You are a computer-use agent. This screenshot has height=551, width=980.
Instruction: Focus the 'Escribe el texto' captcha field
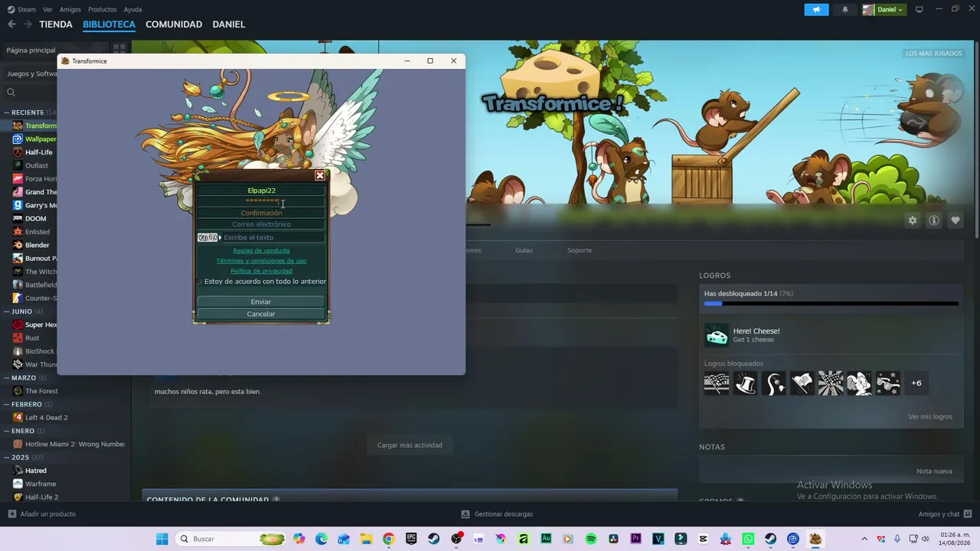pos(273,237)
